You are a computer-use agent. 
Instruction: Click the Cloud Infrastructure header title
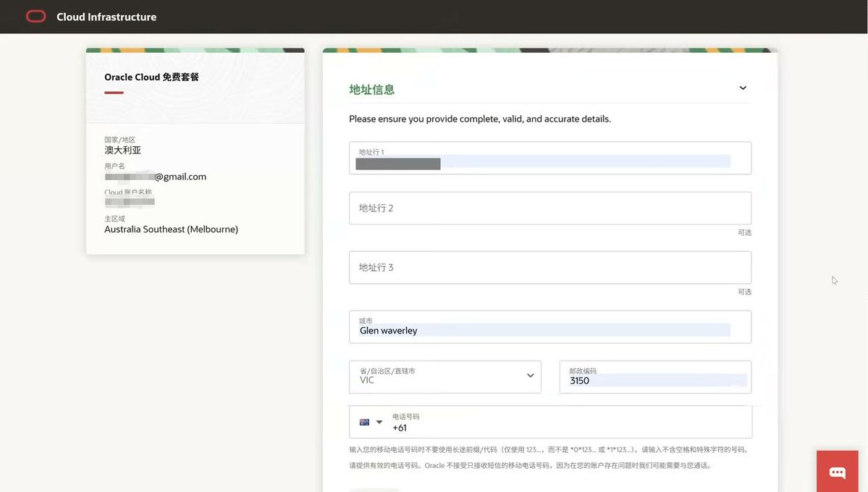106,17
